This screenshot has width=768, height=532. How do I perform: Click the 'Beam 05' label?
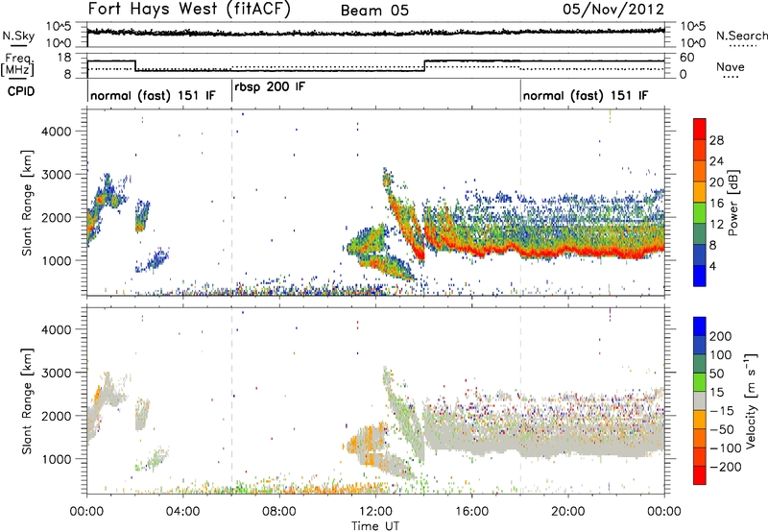374,11
